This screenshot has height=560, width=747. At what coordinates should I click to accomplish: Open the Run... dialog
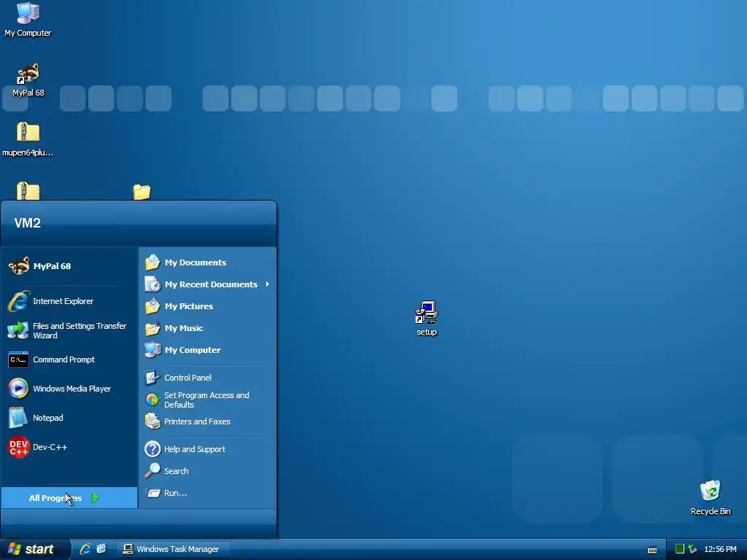tap(208, 493)
